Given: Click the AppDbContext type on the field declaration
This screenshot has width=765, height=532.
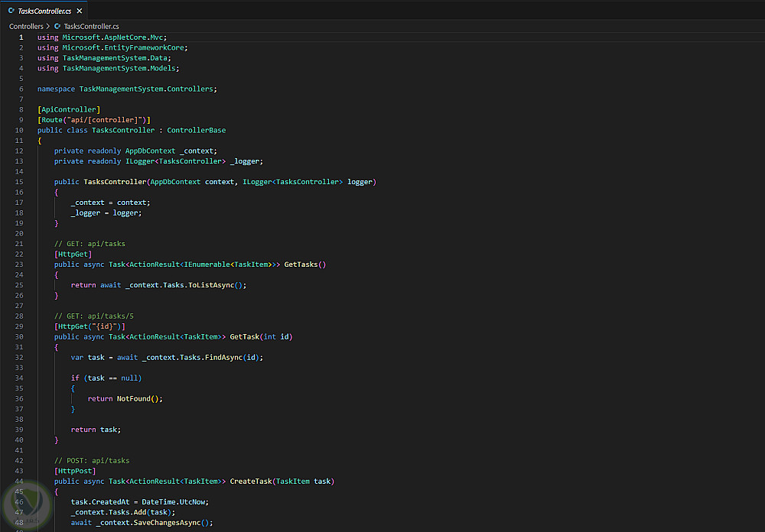Looking at the screenshot, I should click(x=150, y=151).
